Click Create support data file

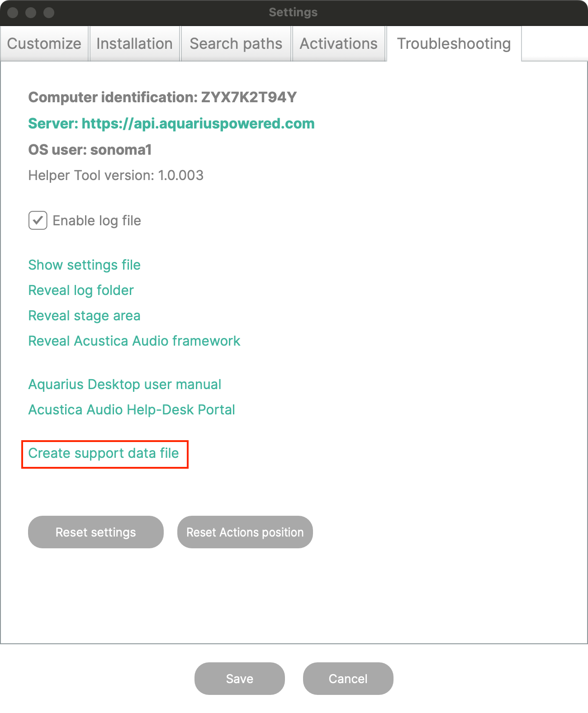tap(104, 453)
